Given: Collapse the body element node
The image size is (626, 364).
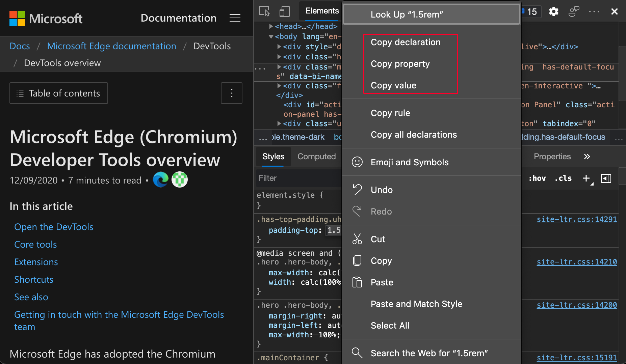Looking at the screenshot, I should point(271,36).
